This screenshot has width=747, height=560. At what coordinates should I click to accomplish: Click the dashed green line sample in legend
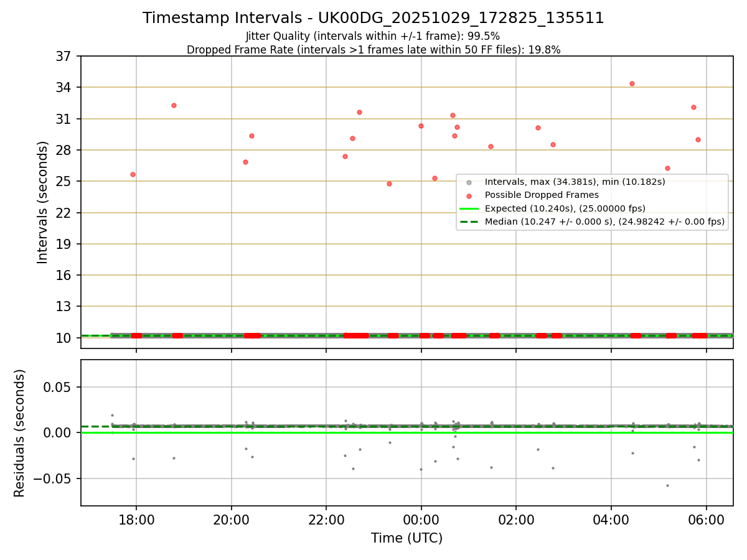pyautogui.click(x=469, y=222)
